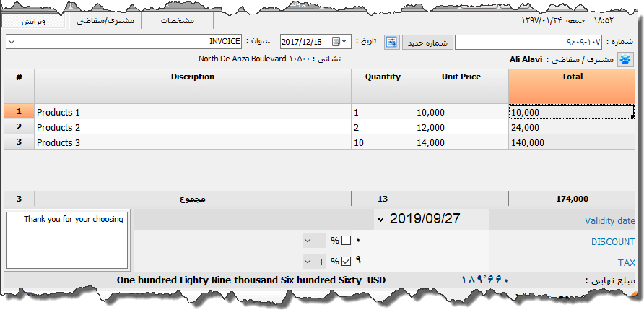Click unit price 14,000 cell
The width and height of the screenshot is (644, 310).
click(x=461, y=142)
